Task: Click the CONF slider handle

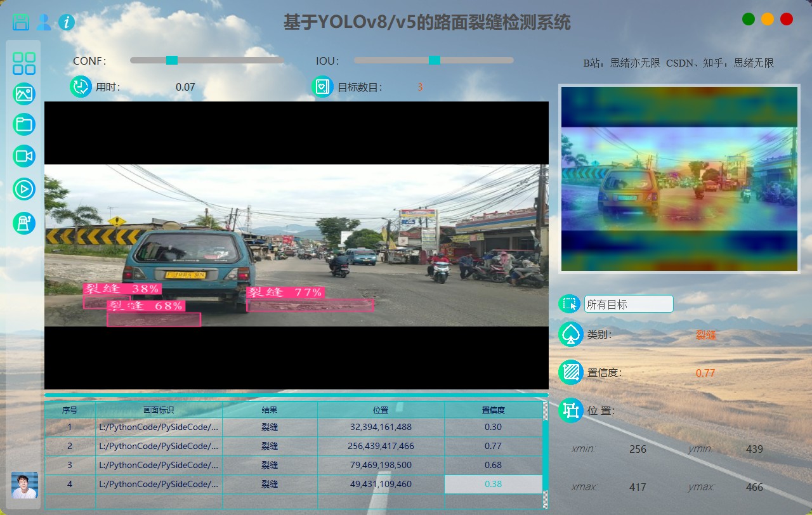Action: (x=171, y=60)
